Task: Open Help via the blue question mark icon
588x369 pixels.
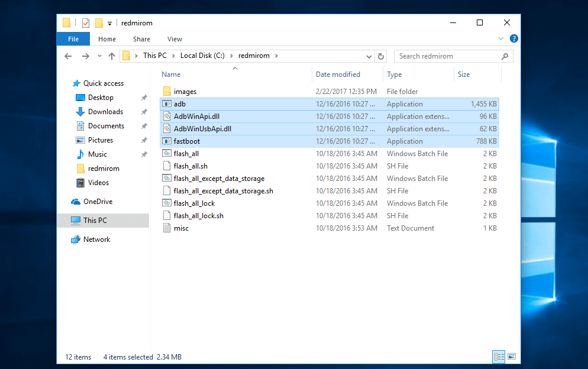Action: 513,38
